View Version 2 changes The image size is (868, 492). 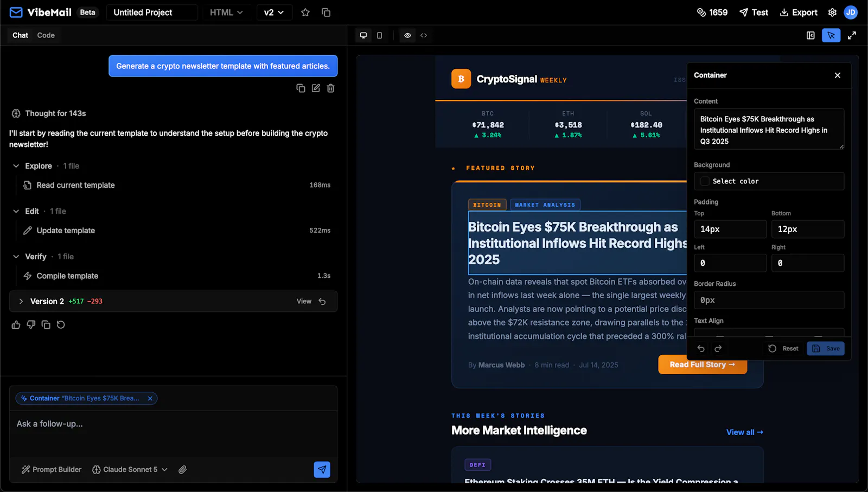(x=304, y=302)
